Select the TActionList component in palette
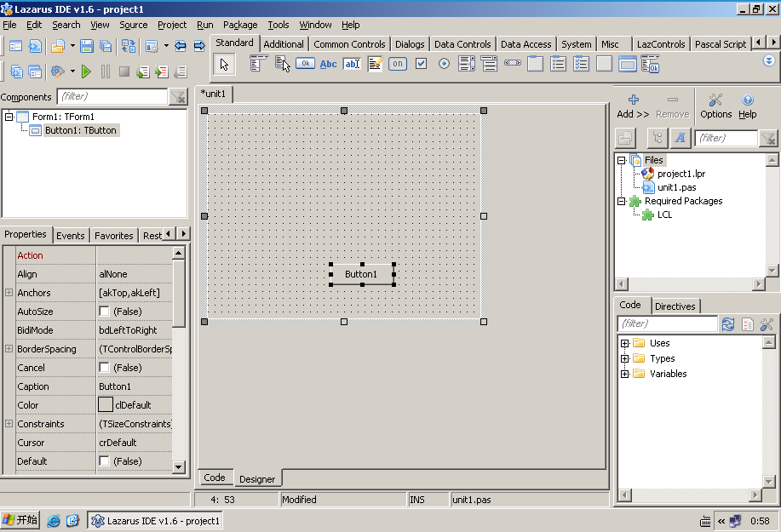 click(651, 64)
